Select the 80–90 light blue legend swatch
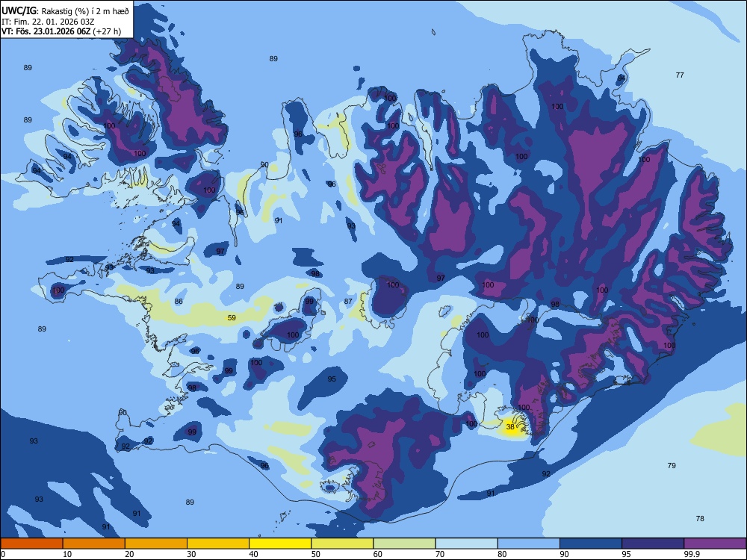The height and width of the screenshot is (560, 747). (x=529, y=544)
